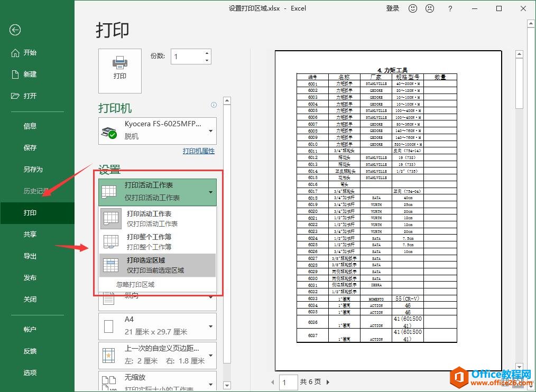Click the large printer 打印 button
536x392 pixels.
click(x=120, y=71)
